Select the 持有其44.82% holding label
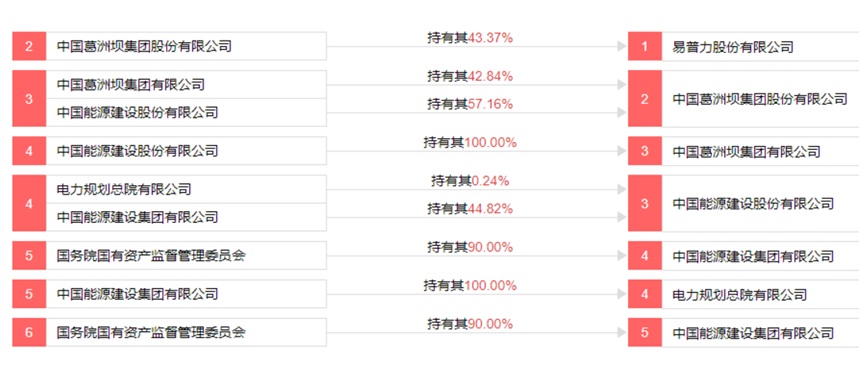 [x=470, y=208]
